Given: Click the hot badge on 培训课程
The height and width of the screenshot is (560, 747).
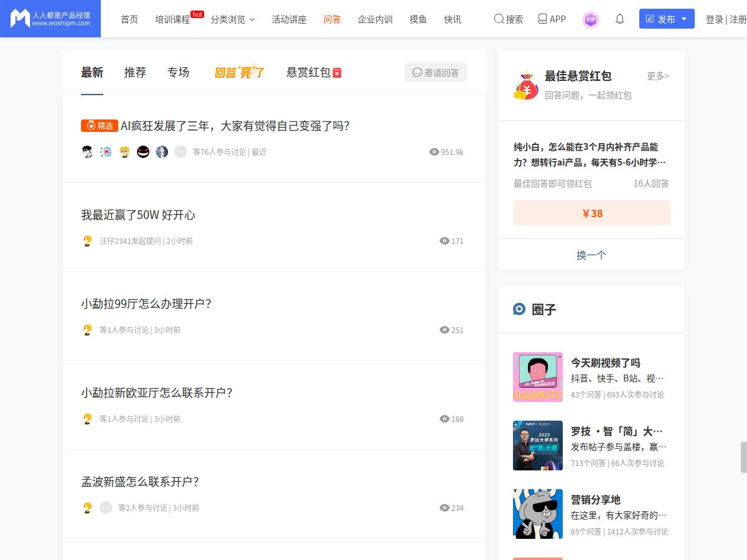Looking at the screenshot, I should tap(197, 14).
